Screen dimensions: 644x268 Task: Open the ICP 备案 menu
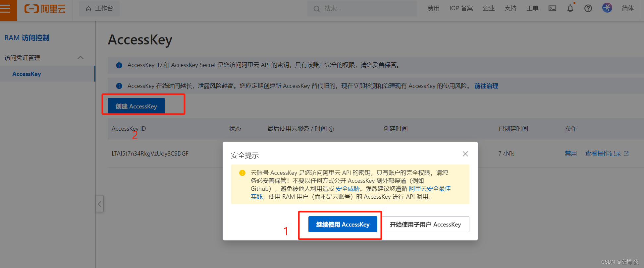click(461, 8)
